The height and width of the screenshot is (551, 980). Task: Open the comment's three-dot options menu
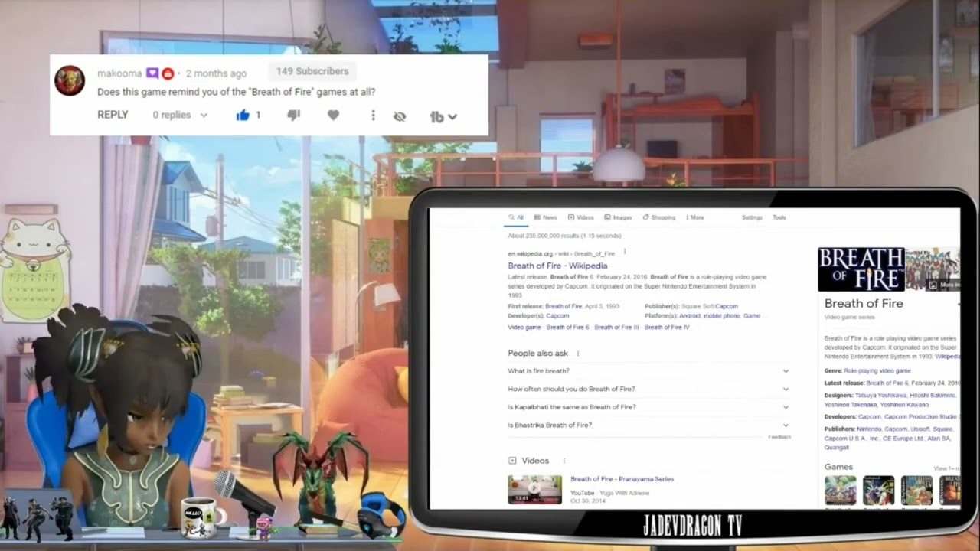point(373,116)
